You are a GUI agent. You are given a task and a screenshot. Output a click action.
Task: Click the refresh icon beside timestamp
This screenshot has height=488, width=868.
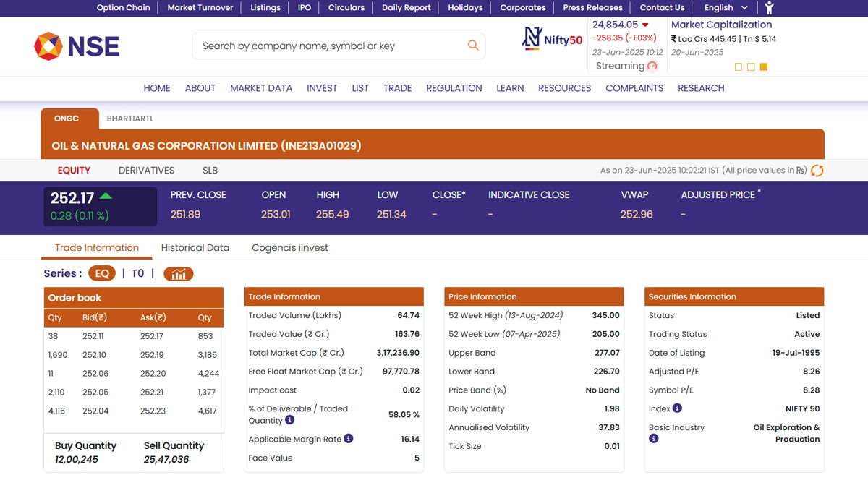pos(817,171)
